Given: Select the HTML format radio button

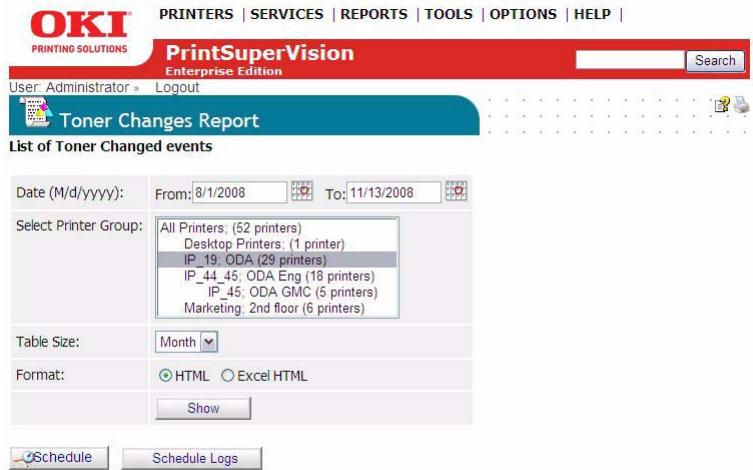Looking at the screenshot, I should 165,375.
